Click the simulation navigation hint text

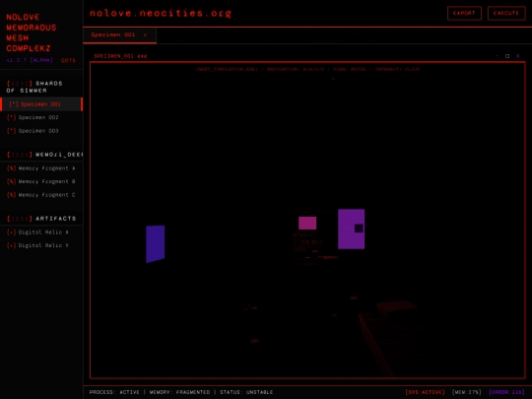pos(307,69)
